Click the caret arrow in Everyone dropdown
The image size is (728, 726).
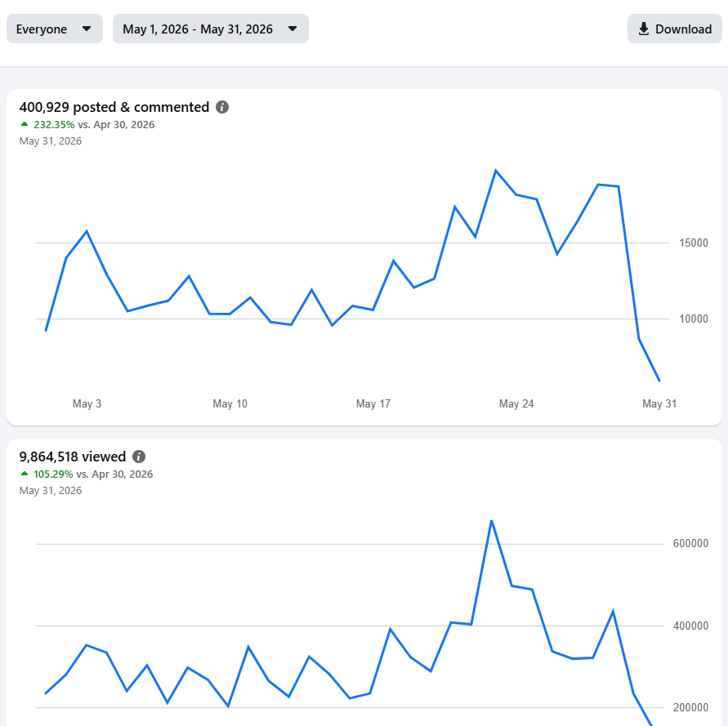point(87,29)
